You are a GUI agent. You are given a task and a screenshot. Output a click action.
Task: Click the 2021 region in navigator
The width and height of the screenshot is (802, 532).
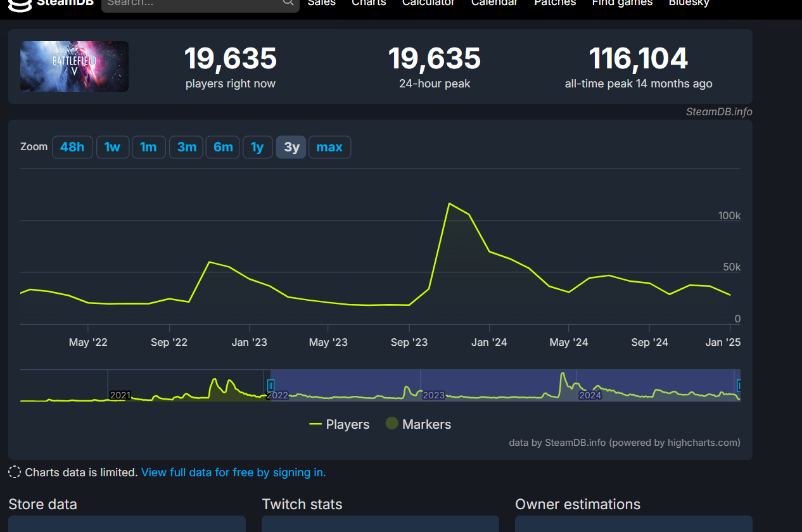(x=120, y=395)
